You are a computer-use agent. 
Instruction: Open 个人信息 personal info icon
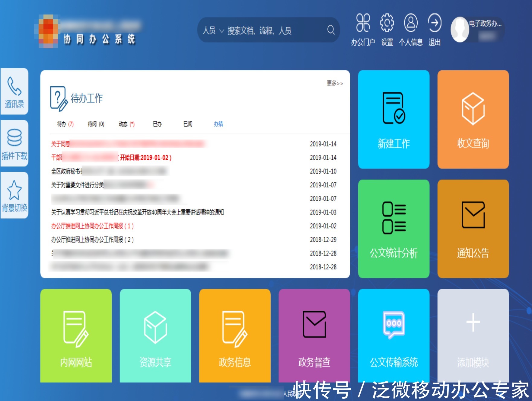click(411, 23)
